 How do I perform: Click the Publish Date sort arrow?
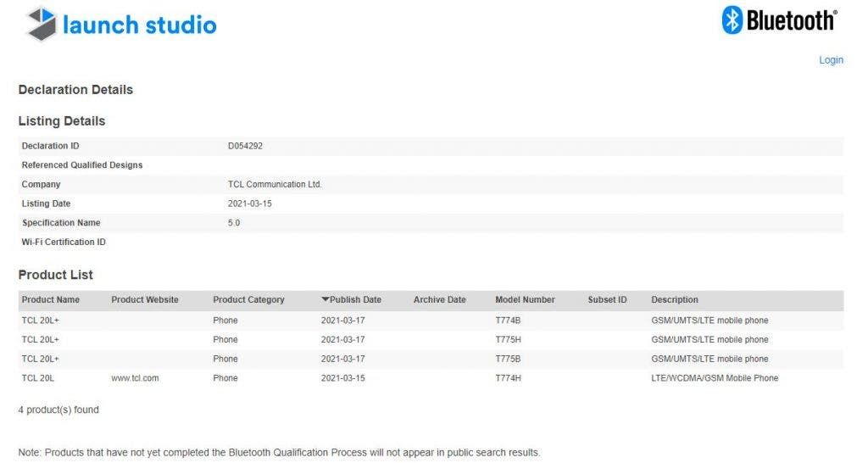(325, 299)
